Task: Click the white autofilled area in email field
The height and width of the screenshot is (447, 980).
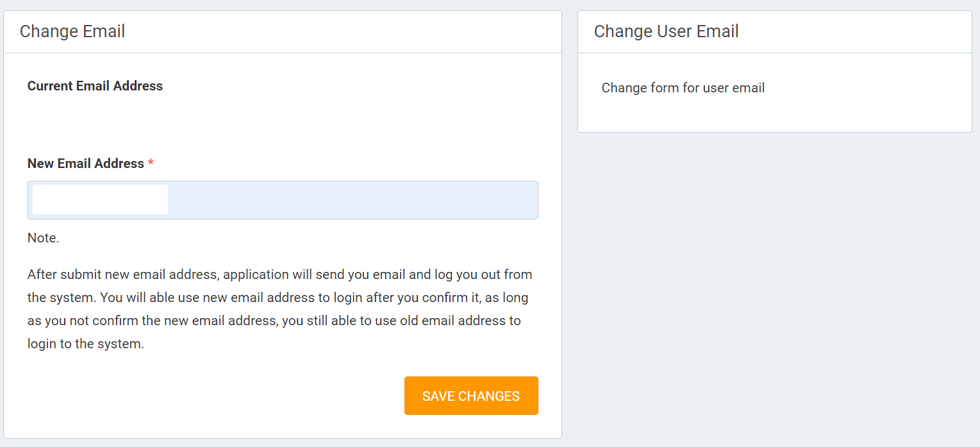Action: [100, 199]
